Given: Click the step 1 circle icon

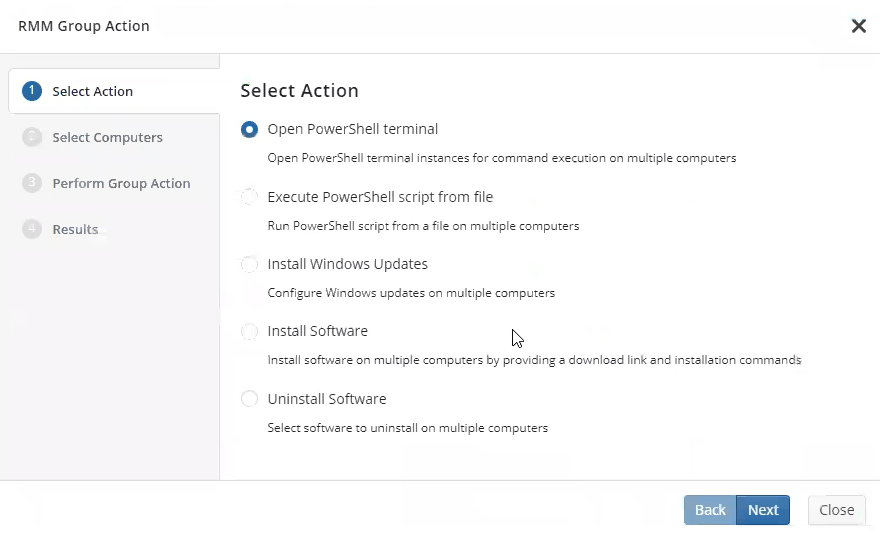Looking at the screenshot, I should point(32,91).
